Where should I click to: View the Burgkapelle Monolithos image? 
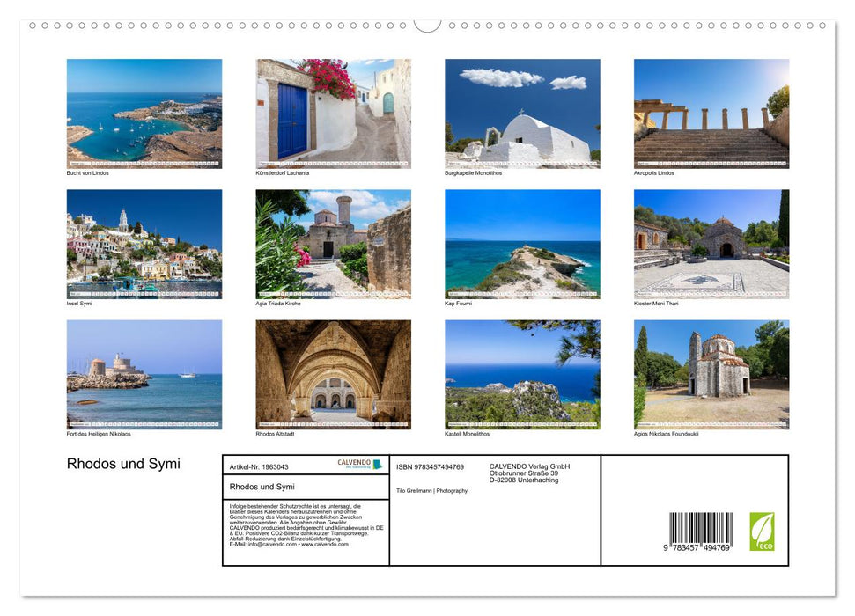click(x=522, y=114)
